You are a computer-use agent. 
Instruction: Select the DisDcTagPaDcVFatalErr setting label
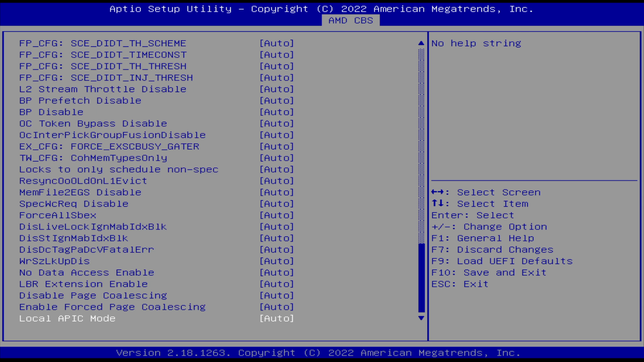point(87,250)
